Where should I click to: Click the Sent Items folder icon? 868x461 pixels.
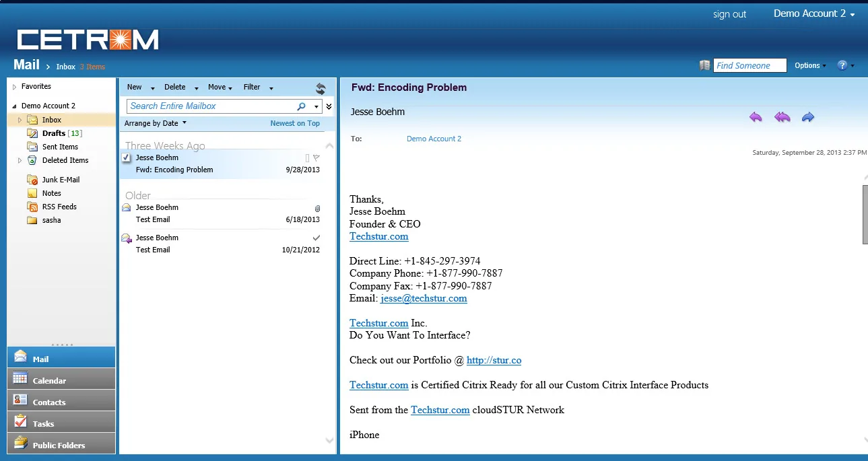(x=32, y=147)
